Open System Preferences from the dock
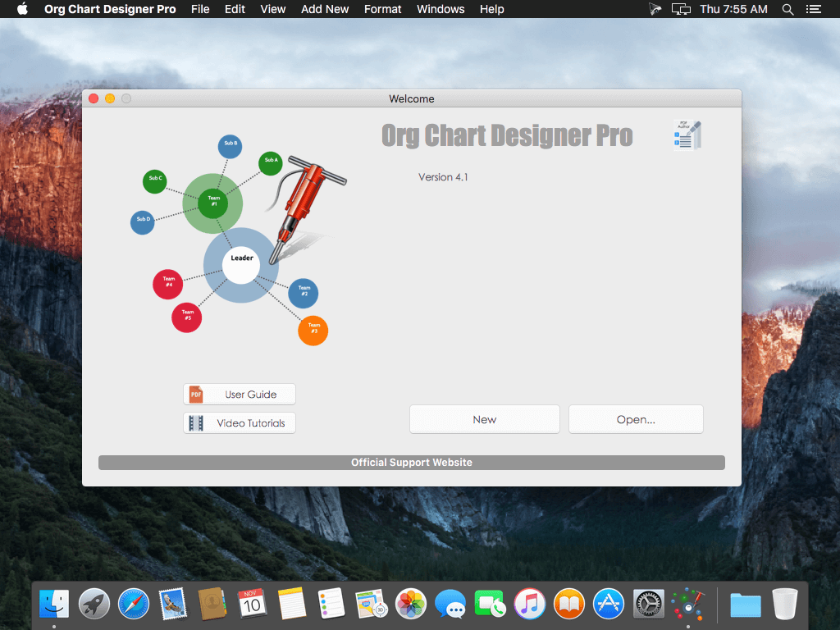The image size is (840, 630). coord(648,603)
